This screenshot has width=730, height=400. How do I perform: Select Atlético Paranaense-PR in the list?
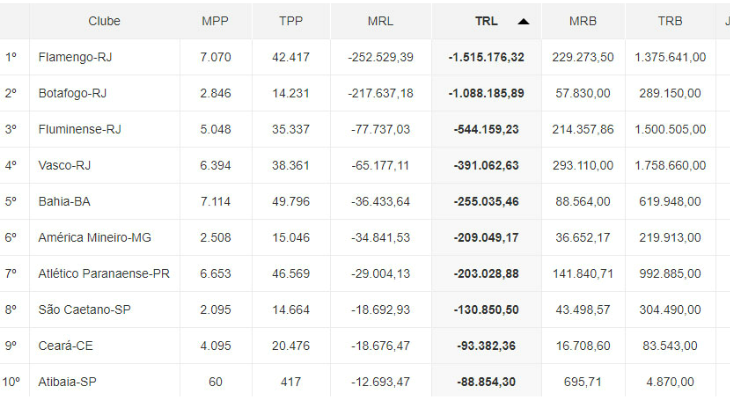pyautogui.click(x=104, y=273)
